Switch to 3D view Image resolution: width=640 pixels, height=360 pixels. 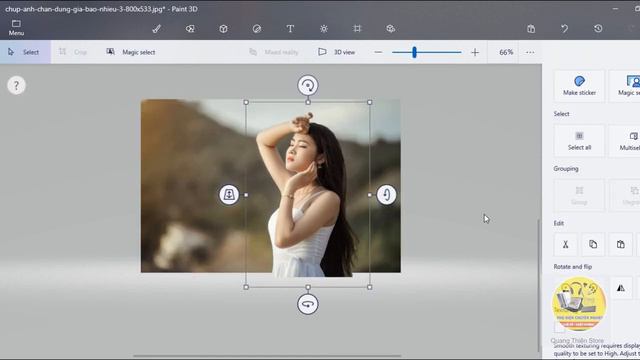click(x=337, y=52)
